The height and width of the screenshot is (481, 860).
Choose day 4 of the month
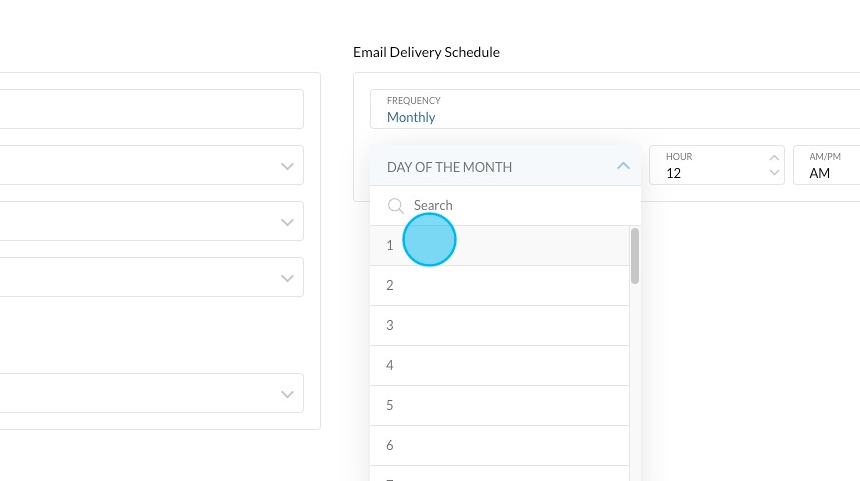tap(498, 365)
